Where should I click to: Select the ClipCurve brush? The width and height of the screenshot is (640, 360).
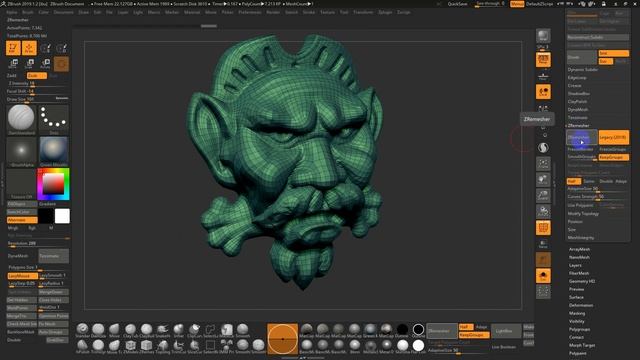click(194, 330)
